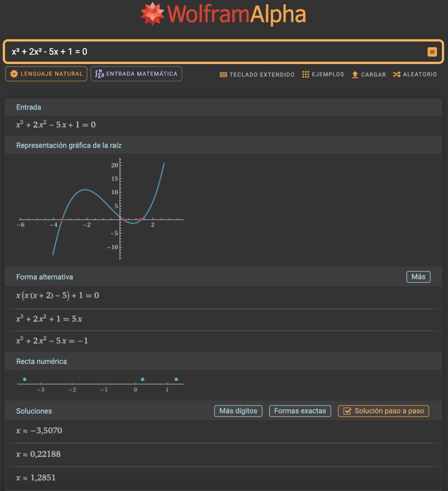This screenshot has height=491, width=448.
Task: Click the leftmost blue dot on the number line
Action: (24, 379)
